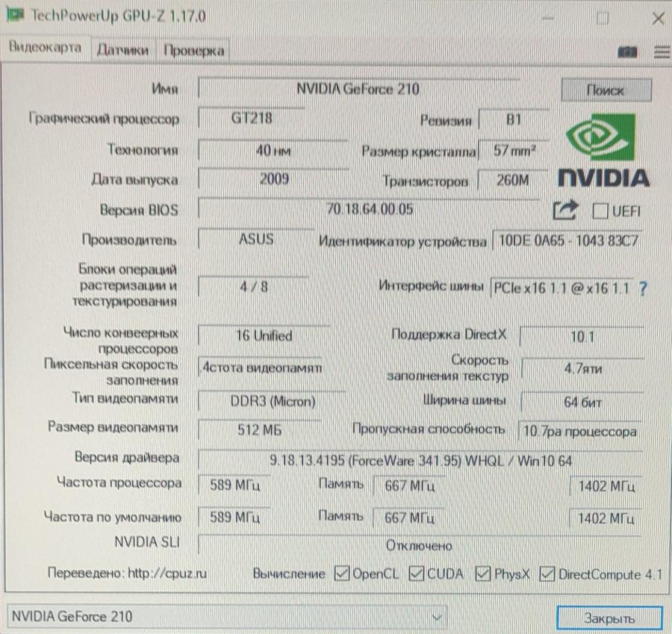Click the Отключено NVIDIA SLI value

420,545
